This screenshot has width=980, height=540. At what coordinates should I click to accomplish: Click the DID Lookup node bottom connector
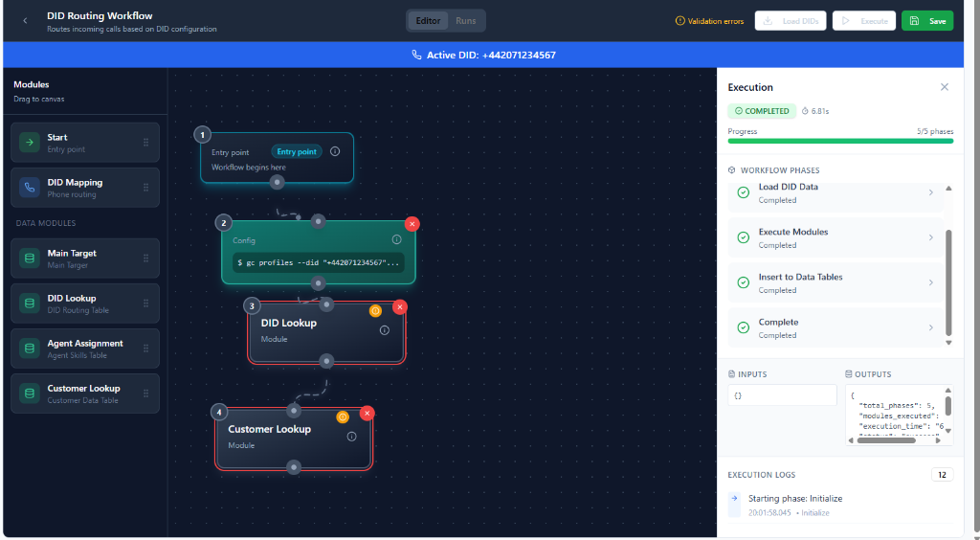(325, 361)
